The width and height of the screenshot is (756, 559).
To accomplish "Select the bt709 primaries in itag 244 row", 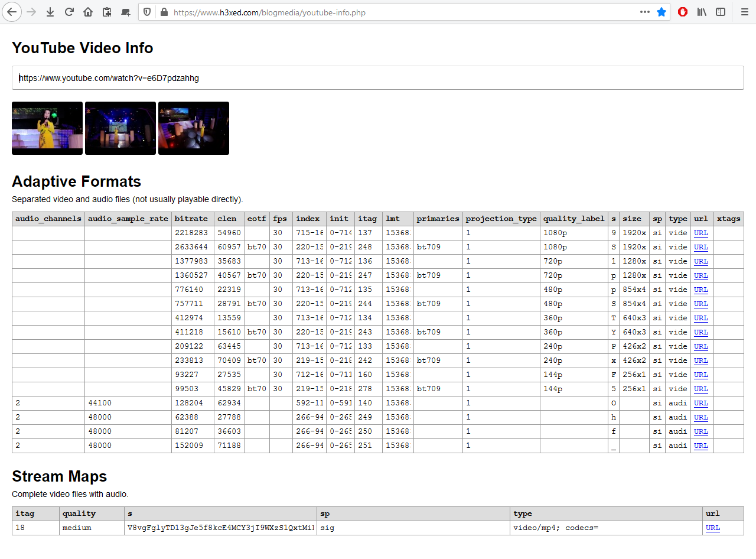I will coord(429,304).
